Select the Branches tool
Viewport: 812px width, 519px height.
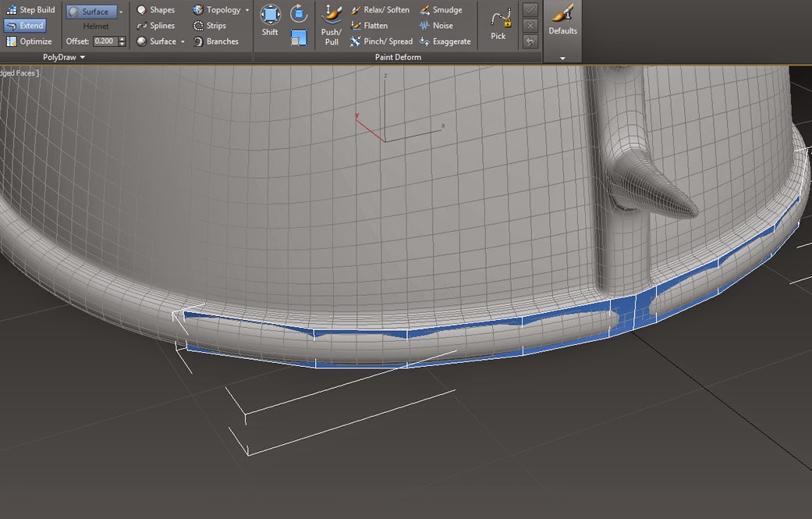216,41
